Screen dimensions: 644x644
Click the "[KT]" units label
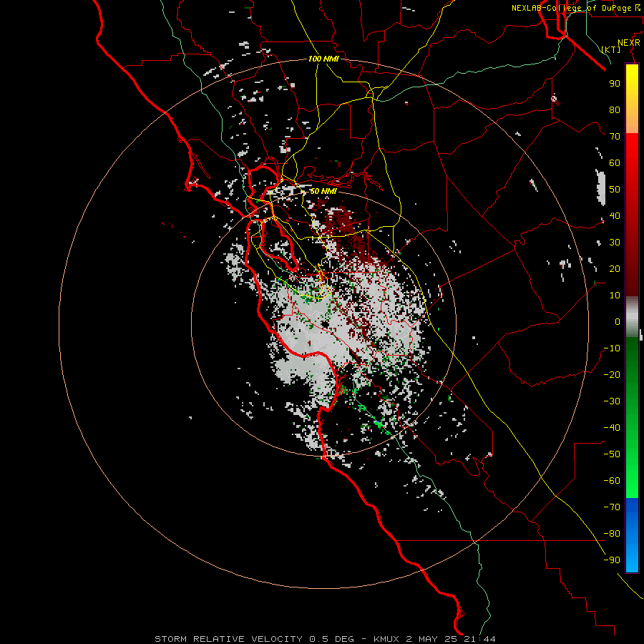[x=611, y=49]
